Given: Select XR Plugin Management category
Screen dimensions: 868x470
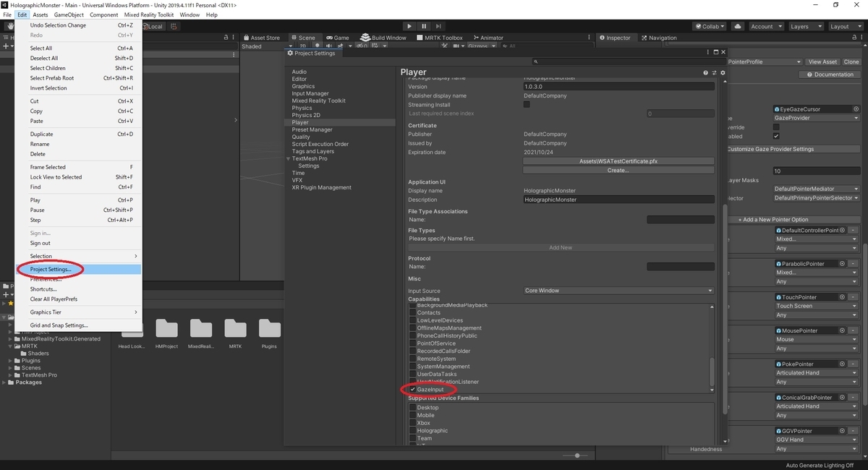Looking at the screenshot, I should [322, 187].
